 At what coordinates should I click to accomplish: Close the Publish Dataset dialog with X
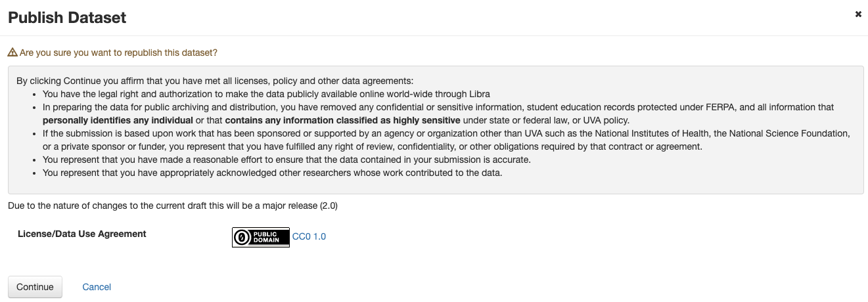click(x=858, y=14)
